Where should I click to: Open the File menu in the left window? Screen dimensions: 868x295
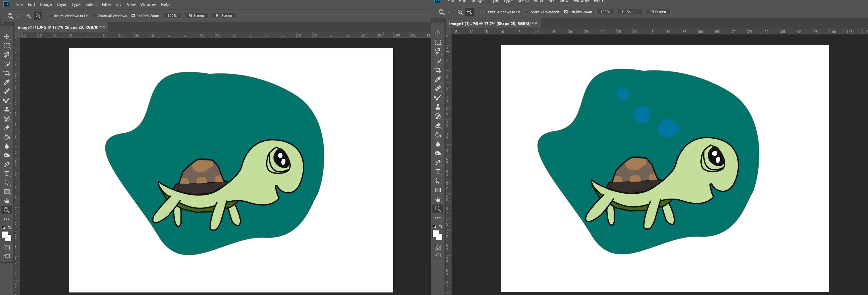point(19,4)
